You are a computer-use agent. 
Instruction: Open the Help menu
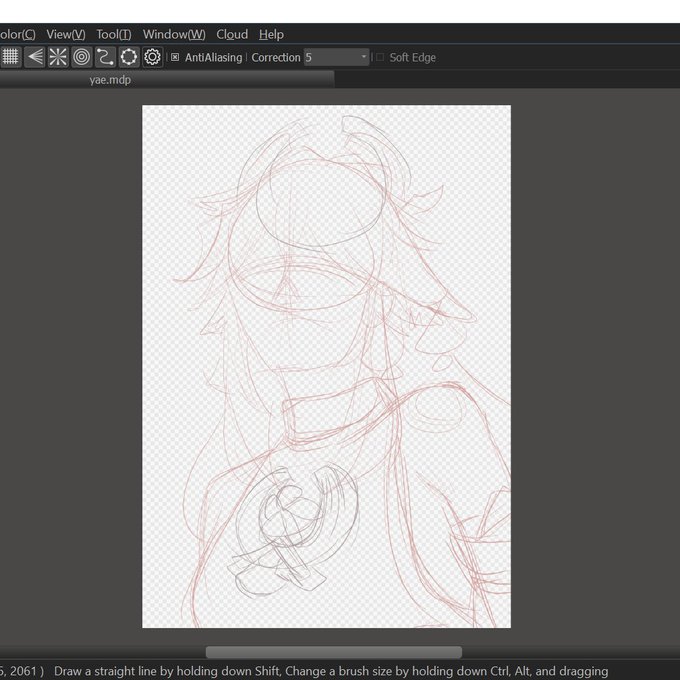(x=271, y=34)
